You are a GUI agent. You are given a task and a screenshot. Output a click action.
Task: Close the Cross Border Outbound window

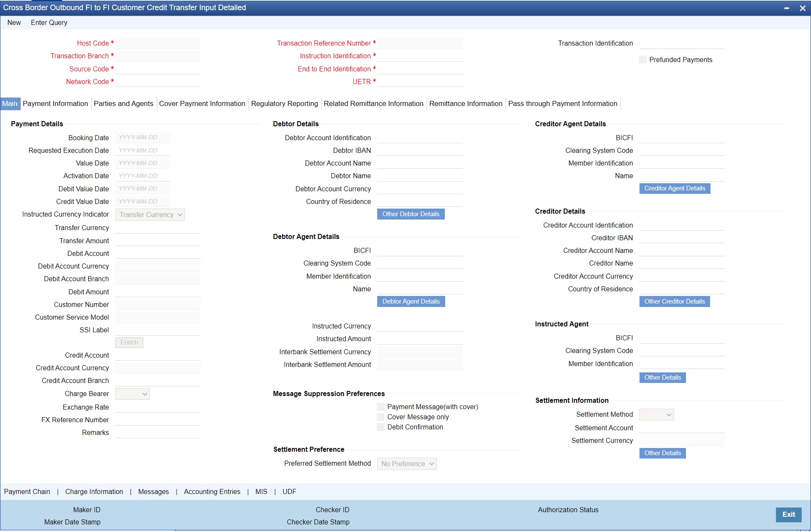[803, 8]
